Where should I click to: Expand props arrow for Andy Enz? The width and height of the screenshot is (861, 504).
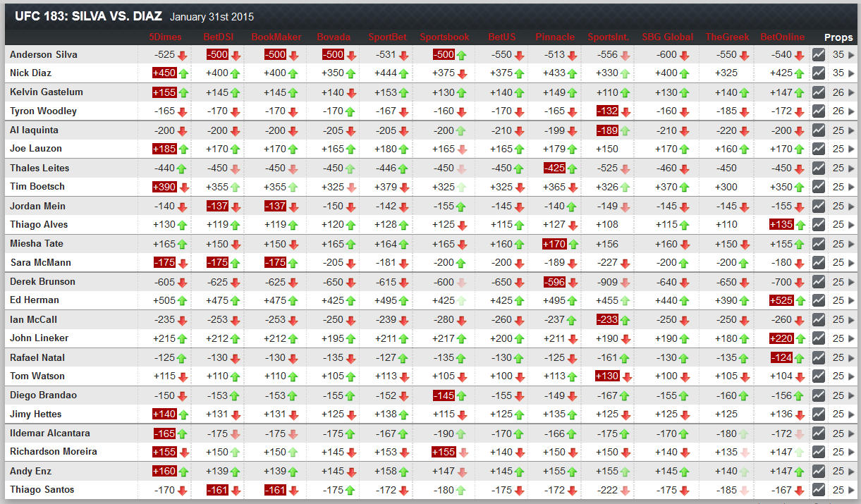tap(851, 472)
